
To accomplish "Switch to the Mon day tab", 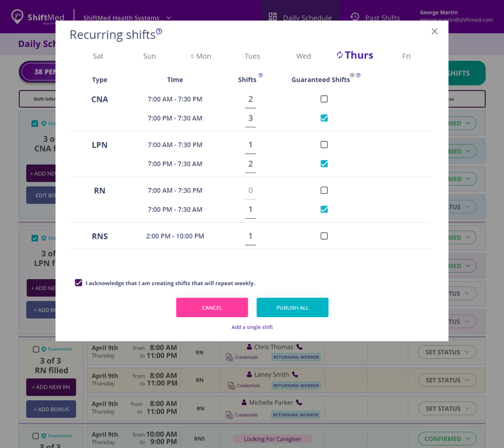I will pos(201,56).
